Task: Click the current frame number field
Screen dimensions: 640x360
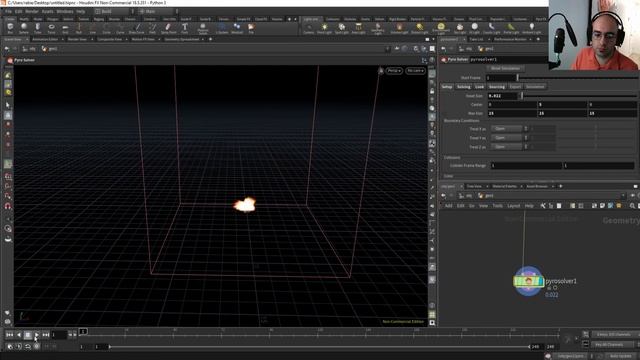Action: (x=59, y=335)
